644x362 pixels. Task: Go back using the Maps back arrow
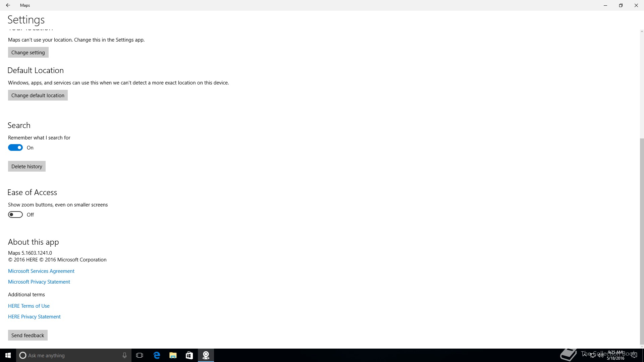pos(8,5)
